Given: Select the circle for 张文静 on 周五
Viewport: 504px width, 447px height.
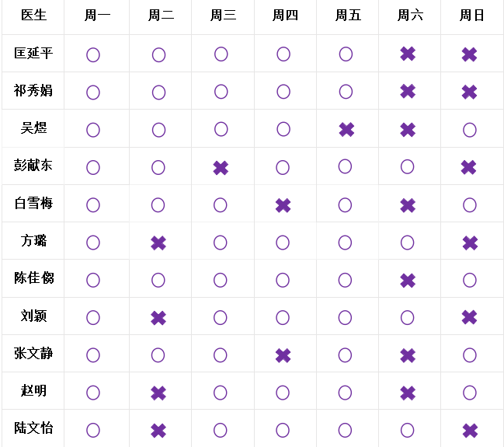Looking at the screenshot, I should 346,355.
